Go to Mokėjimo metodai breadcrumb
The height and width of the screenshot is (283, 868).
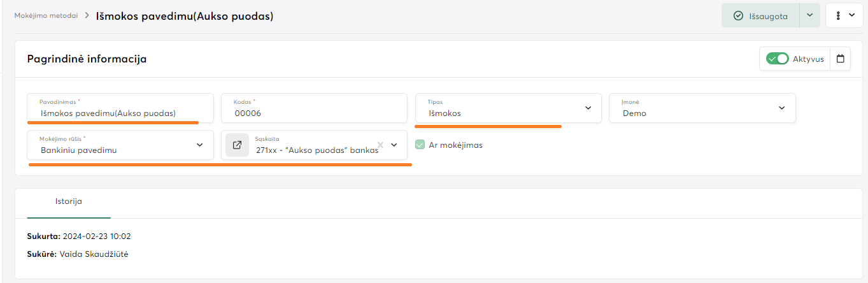tap(46, 15)
